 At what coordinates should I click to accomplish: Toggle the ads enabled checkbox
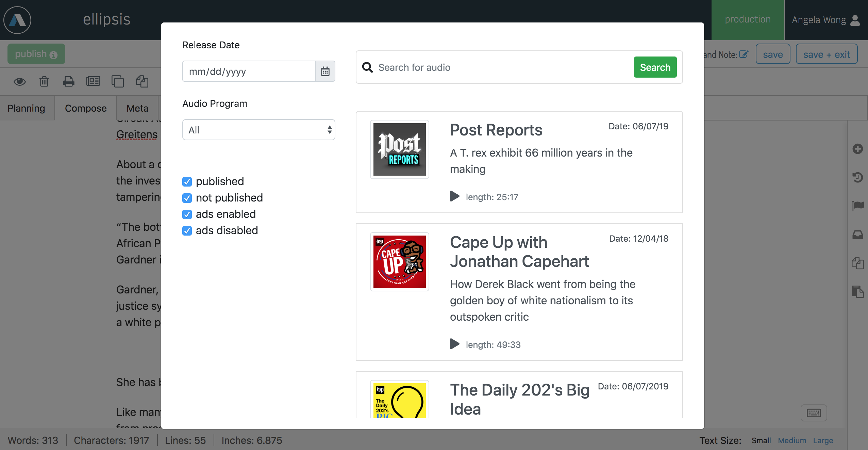[187, 214]
